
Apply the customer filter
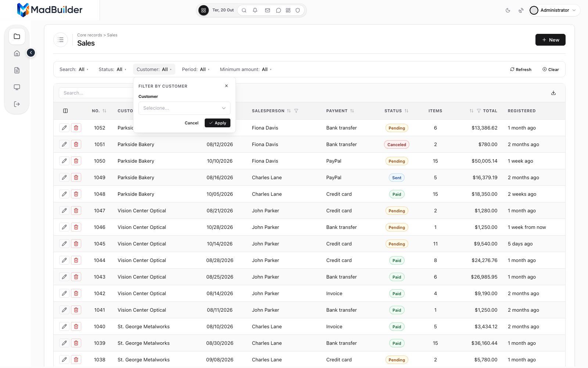pyautogui.click(x=218, y=123)
